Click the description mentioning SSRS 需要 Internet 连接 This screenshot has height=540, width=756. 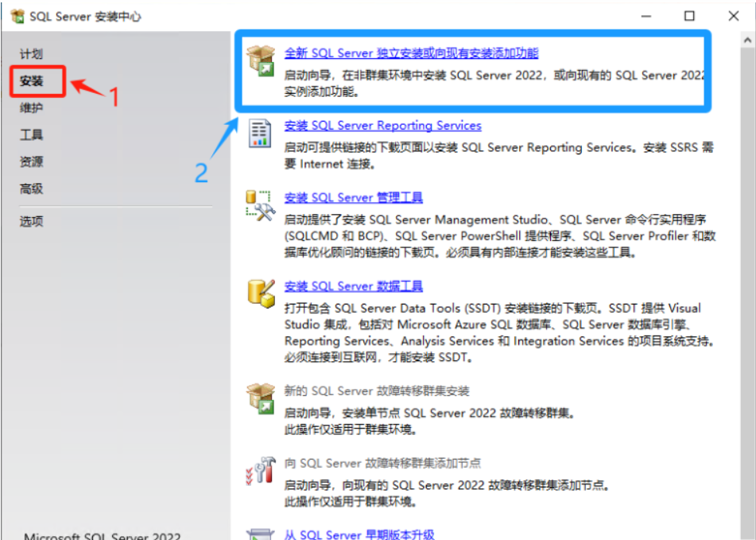[499, 155]
